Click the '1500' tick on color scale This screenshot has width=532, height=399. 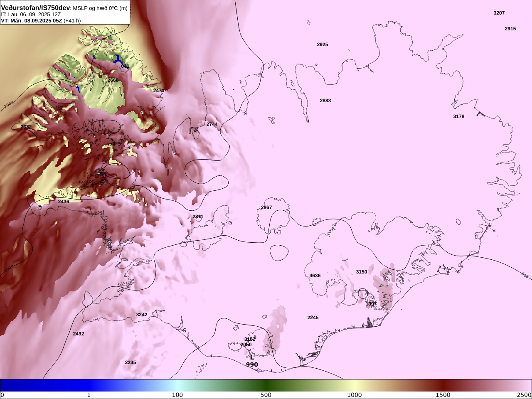point(443,395)
